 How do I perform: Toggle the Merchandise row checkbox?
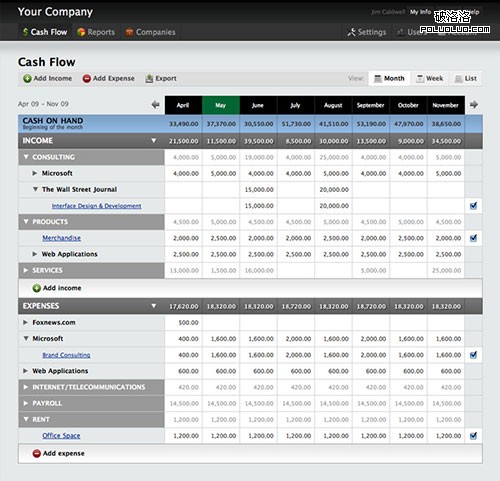pyautogui.click(x=473, y=238)
